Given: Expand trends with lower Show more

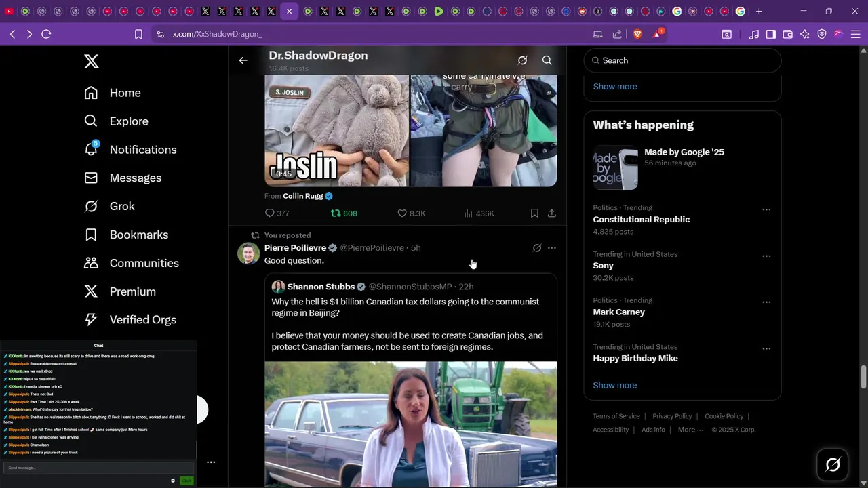Looking at the screenshot, I should click(614, 385).
